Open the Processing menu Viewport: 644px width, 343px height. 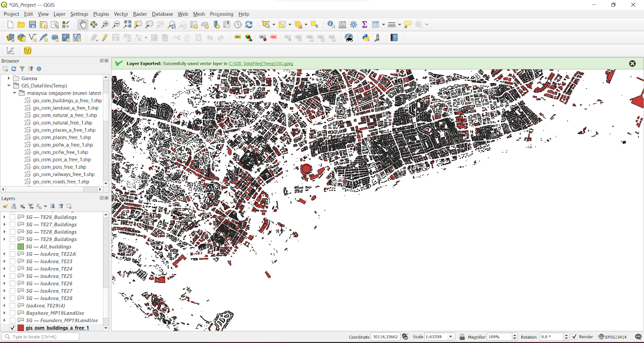[221, 14]
